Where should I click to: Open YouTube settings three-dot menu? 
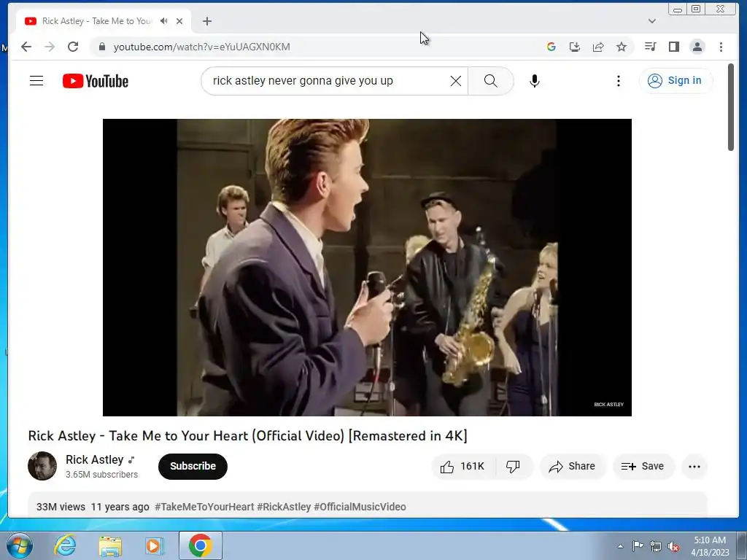point(619,81)
